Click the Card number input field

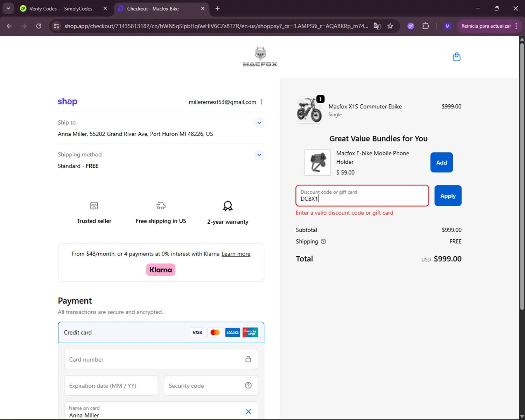click(161, 359)
